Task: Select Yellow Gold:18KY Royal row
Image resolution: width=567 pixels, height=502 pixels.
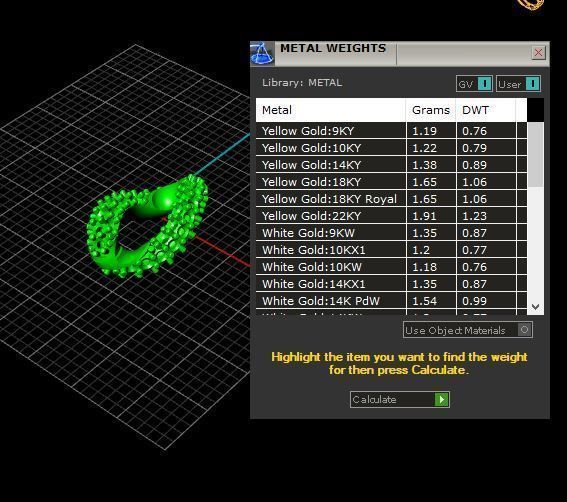Action: click(x=391, y=199)
